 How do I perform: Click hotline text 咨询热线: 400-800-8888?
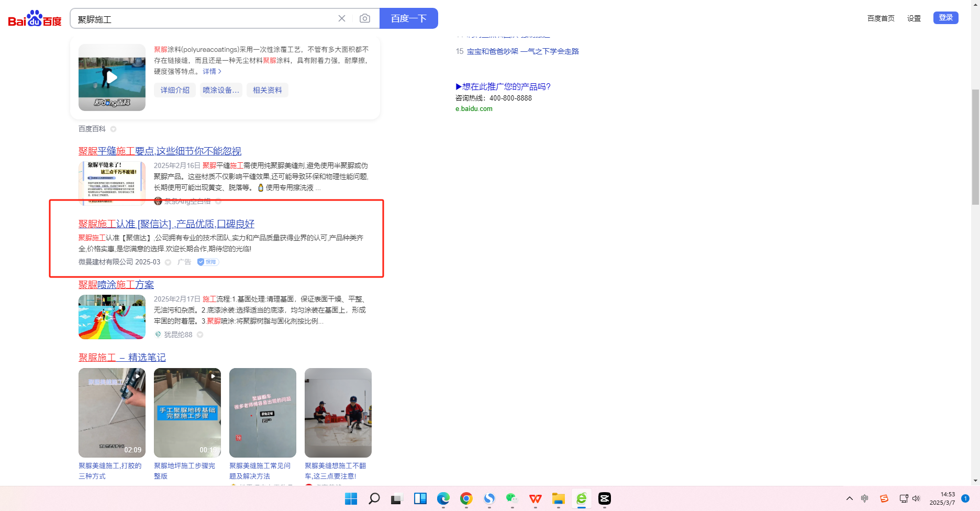(494, 98)
